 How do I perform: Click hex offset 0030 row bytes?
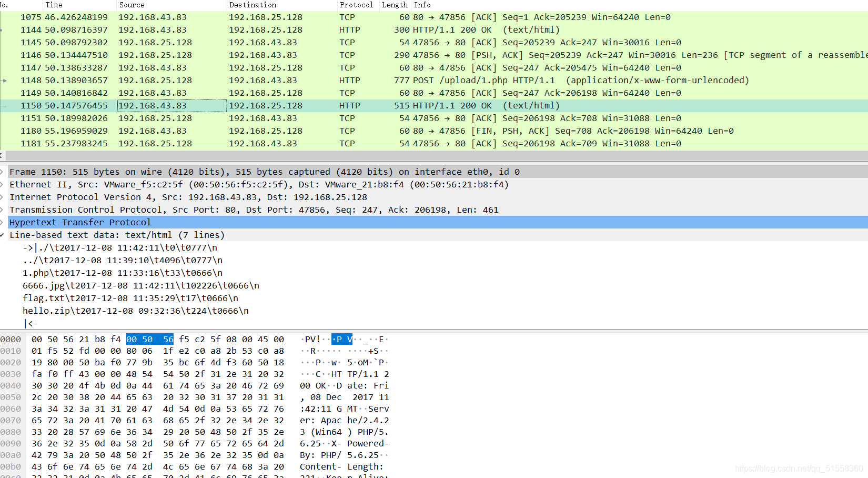[158, 374]
